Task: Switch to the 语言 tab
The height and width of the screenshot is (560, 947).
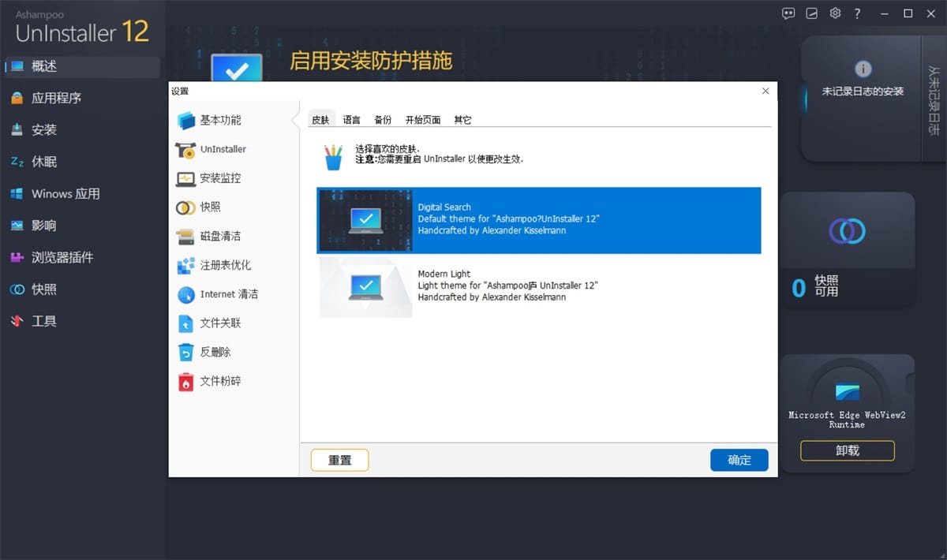Action: [352, 120]
